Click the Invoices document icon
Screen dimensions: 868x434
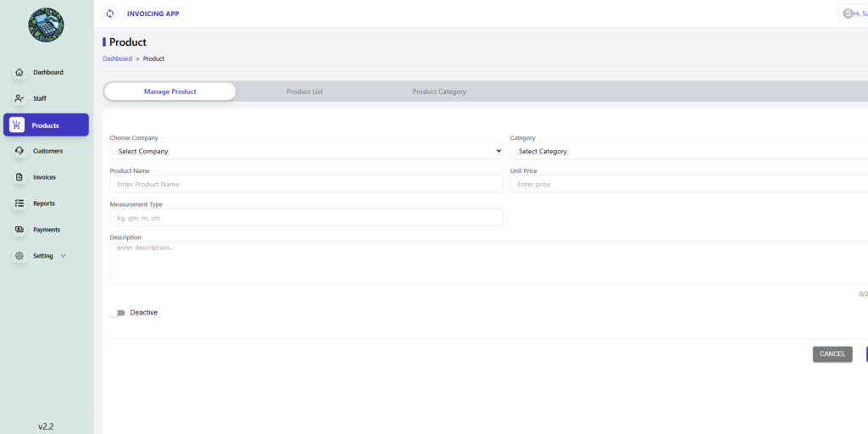19,177
